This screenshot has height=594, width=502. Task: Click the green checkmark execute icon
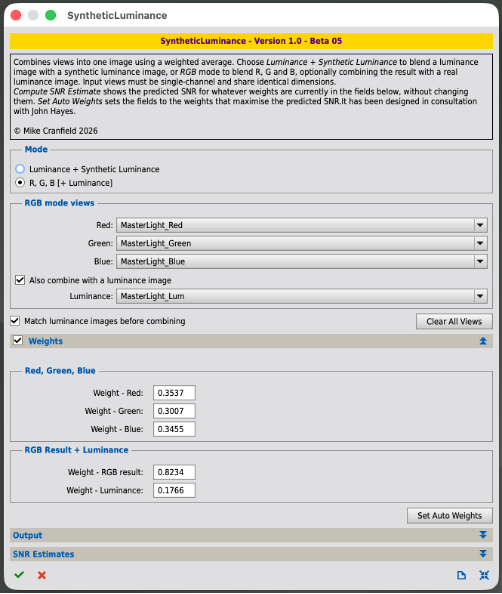pos(19,575)
